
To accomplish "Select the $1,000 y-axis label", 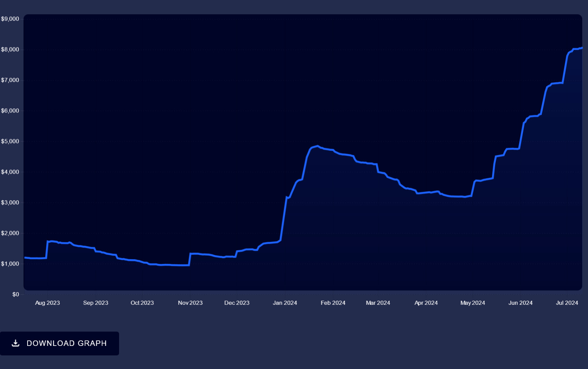I will (x=10, y=264).
